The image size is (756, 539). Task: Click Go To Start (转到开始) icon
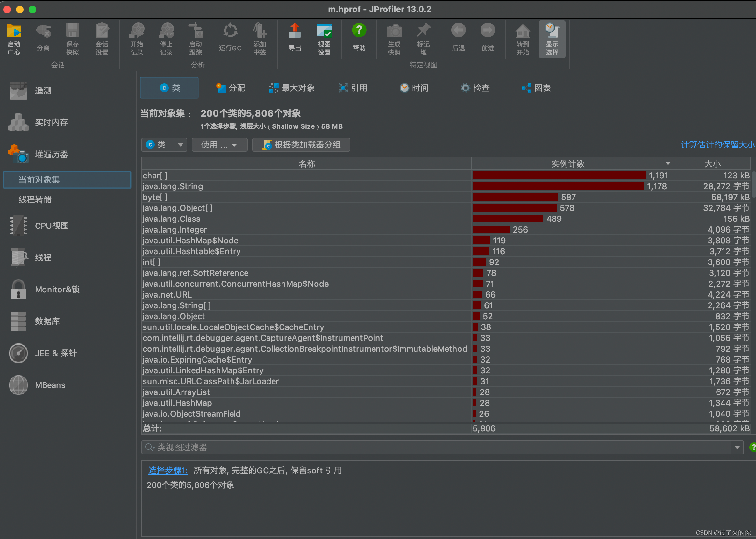pyautogui.click(x=523, y=39)
